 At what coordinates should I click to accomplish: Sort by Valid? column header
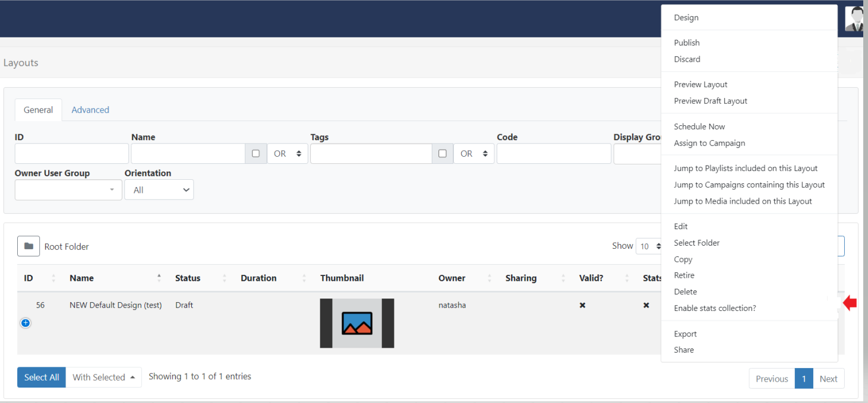pyautogui.click(x=604, y=278)
